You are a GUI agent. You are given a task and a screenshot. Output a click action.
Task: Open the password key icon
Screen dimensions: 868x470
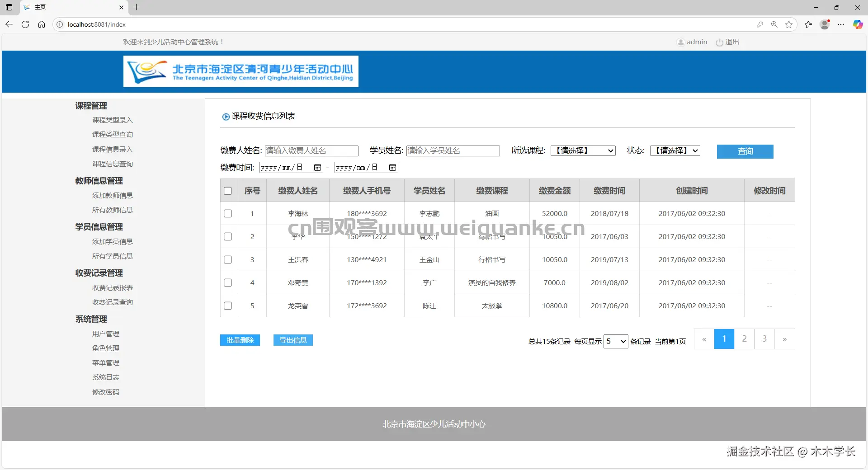pos(760,24)
